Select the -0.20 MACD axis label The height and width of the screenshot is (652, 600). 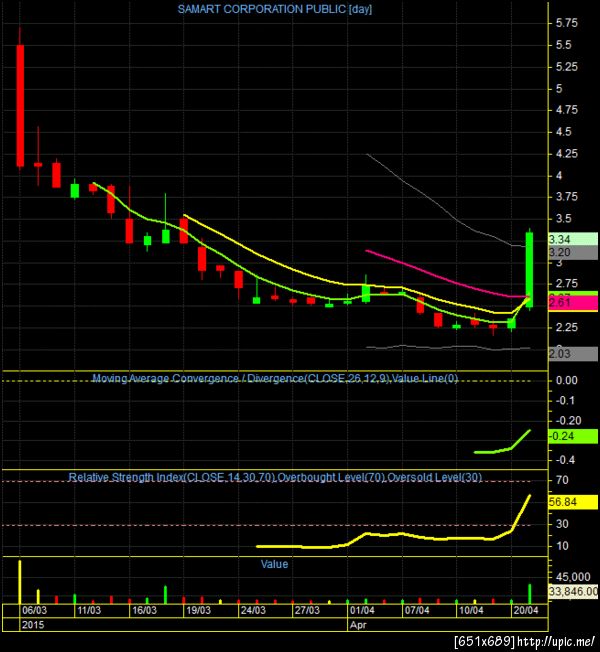568,420
